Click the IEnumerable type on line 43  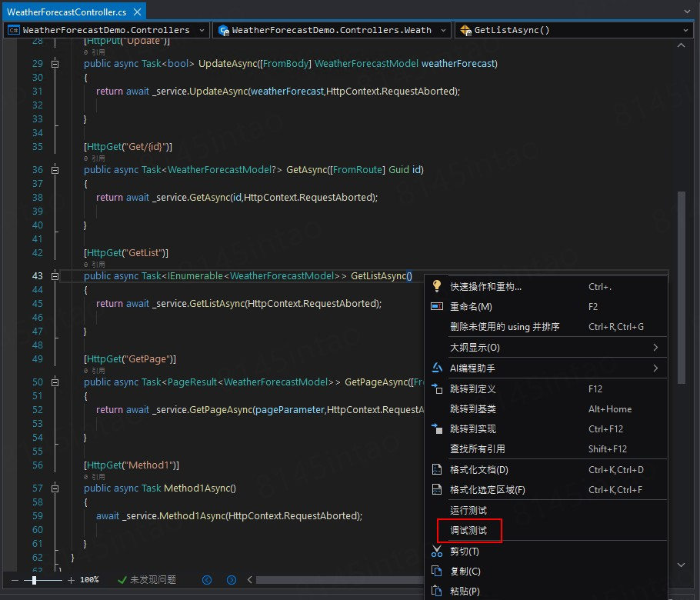195,276
